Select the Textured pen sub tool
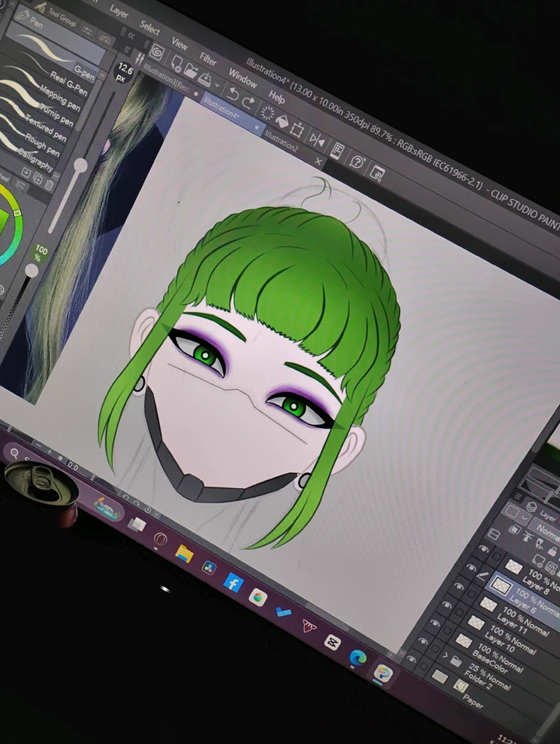 point(45,128)
